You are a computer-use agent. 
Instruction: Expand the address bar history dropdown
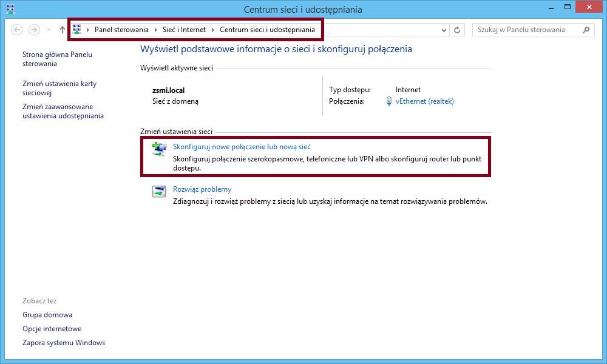[444, 30]
